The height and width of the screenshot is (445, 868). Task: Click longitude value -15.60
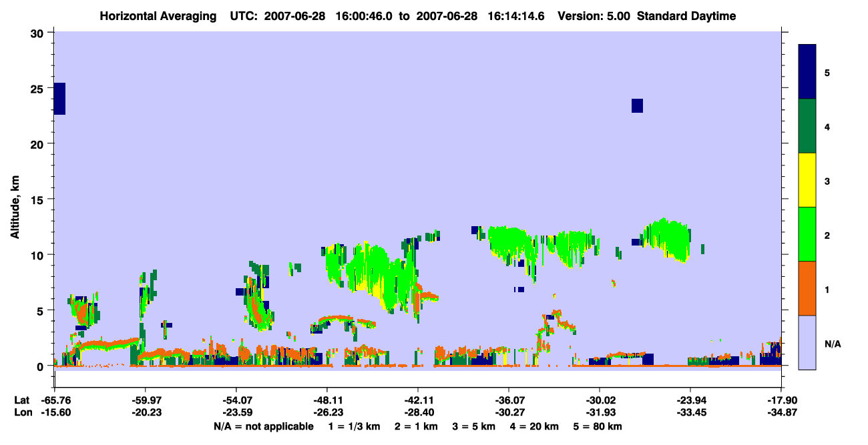click(x=55, y=412)
